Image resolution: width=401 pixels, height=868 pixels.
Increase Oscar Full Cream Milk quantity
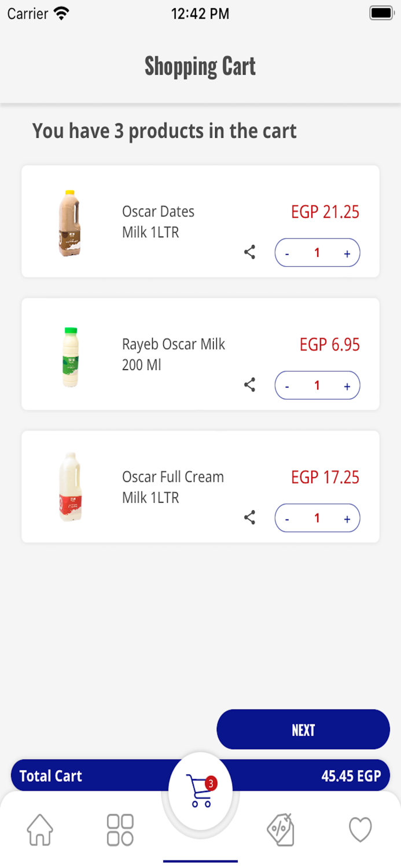tap(347, 518)
